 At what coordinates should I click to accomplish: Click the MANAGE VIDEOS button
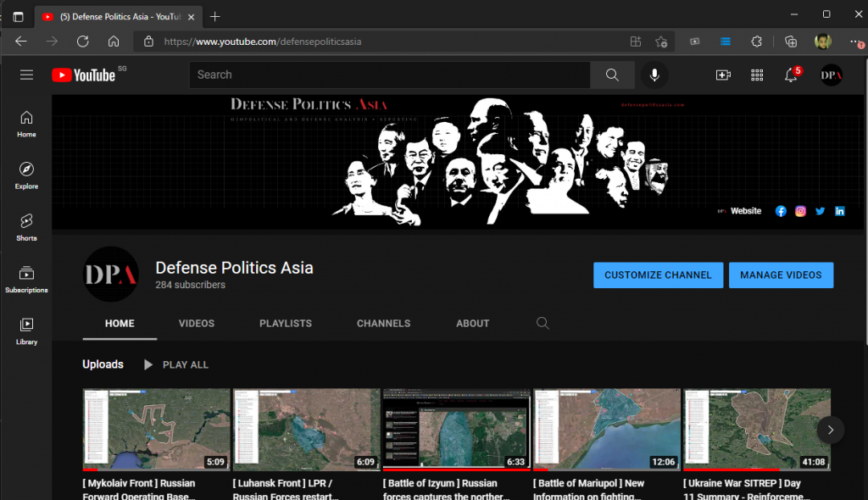click(x=781, y=275)
